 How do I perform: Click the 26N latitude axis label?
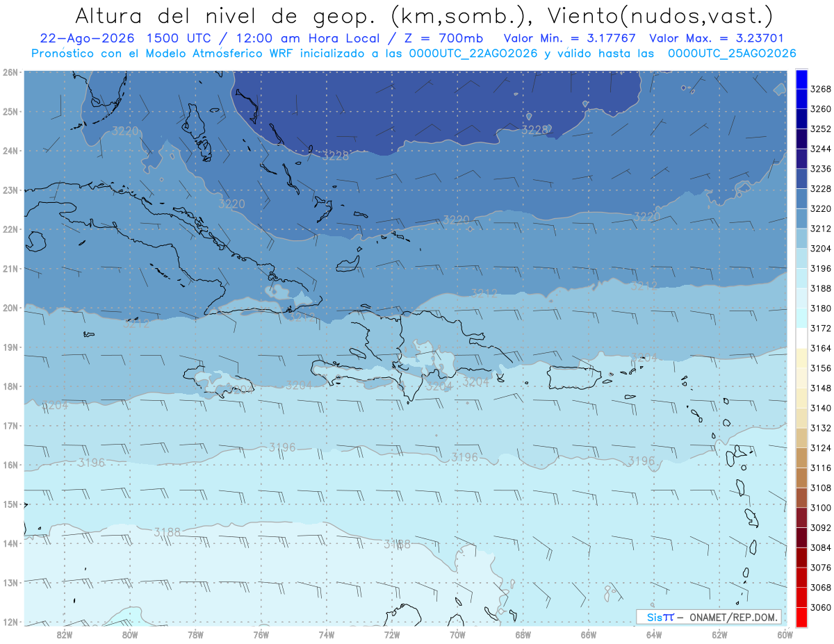click(11, 72)
